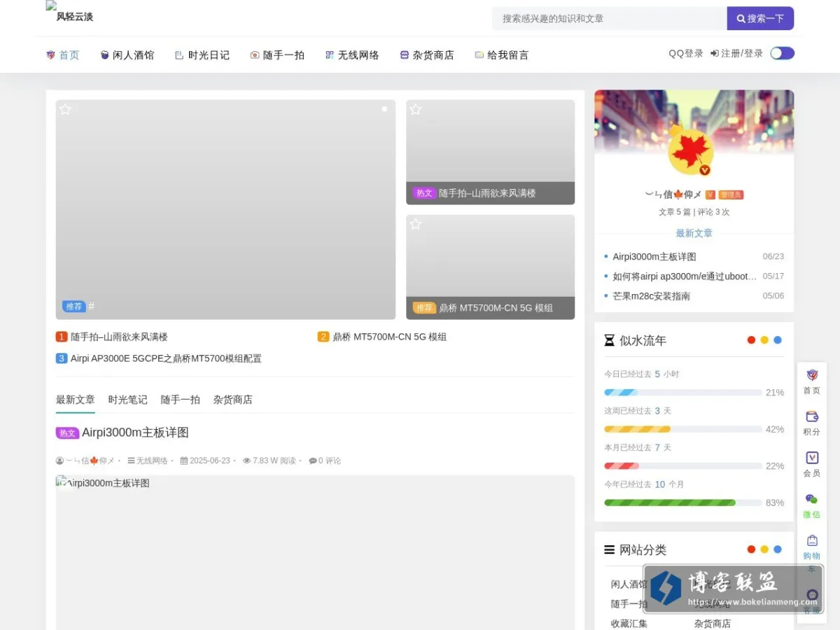This screenshot has height=630, width=840.
Task: Star the 鼎桥 MT5700M-CN 5G 模组 card
Action: [416, 224]
